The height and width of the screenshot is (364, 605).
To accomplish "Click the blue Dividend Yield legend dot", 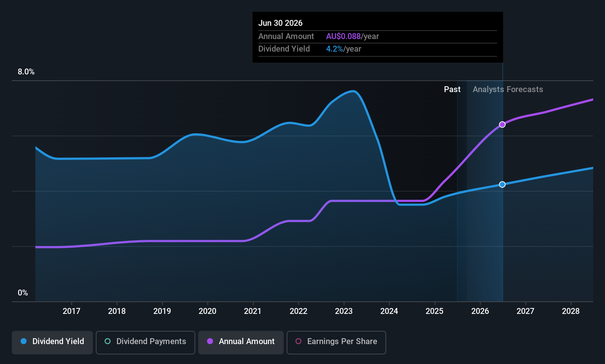I will 24,341.
